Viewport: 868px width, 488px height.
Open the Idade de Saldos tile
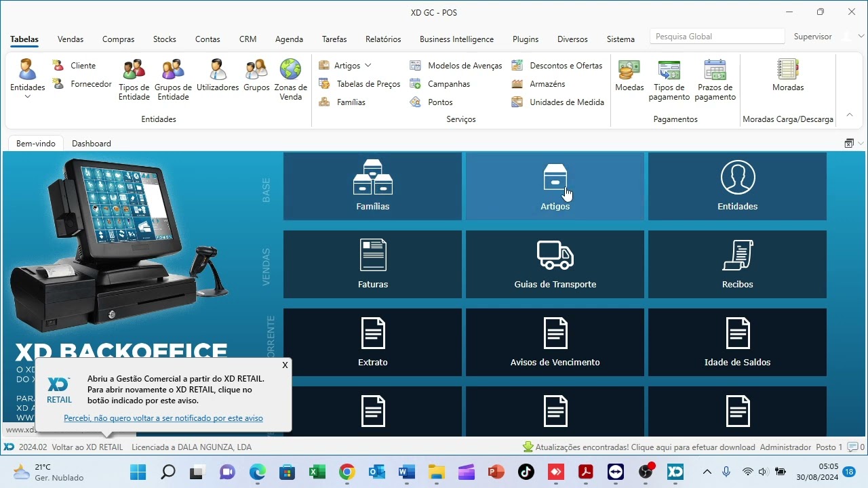pyautogui.click(x=737, y=342)
